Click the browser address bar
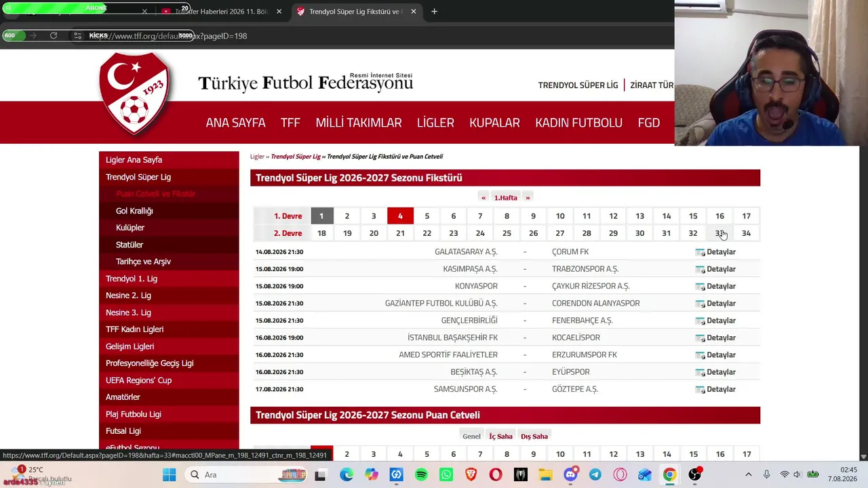Image resolution: width=868 pixels, height=488 pixels. (x=373, y=36)
